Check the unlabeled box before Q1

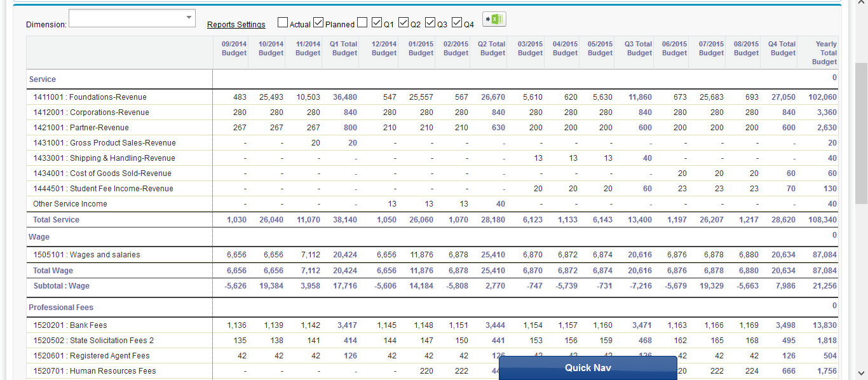coord(362,22)
